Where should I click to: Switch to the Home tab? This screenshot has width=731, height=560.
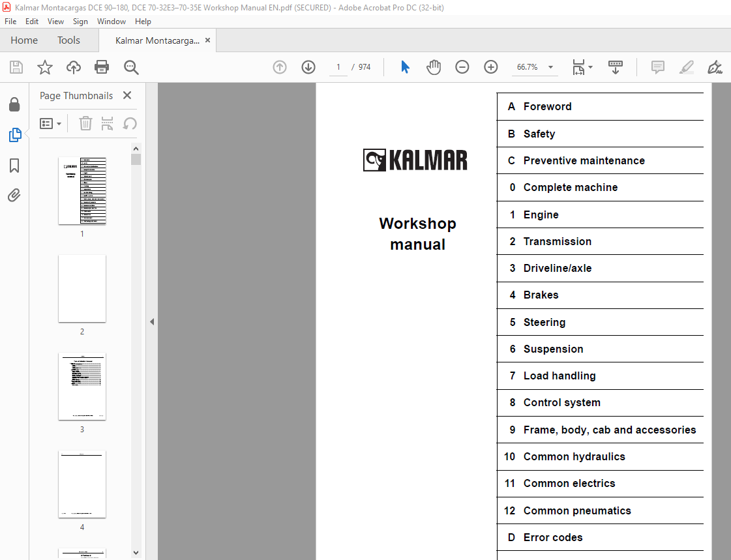coord(24,40)
